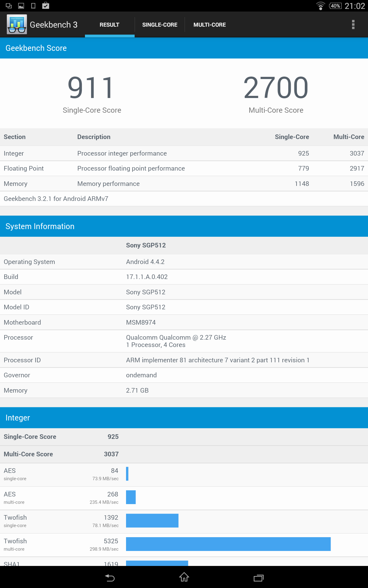Image resolution: width=368 pixels, height=588 pixels.
Task: Tap the Floating Point multi-core value 2917
Action: 357,168
